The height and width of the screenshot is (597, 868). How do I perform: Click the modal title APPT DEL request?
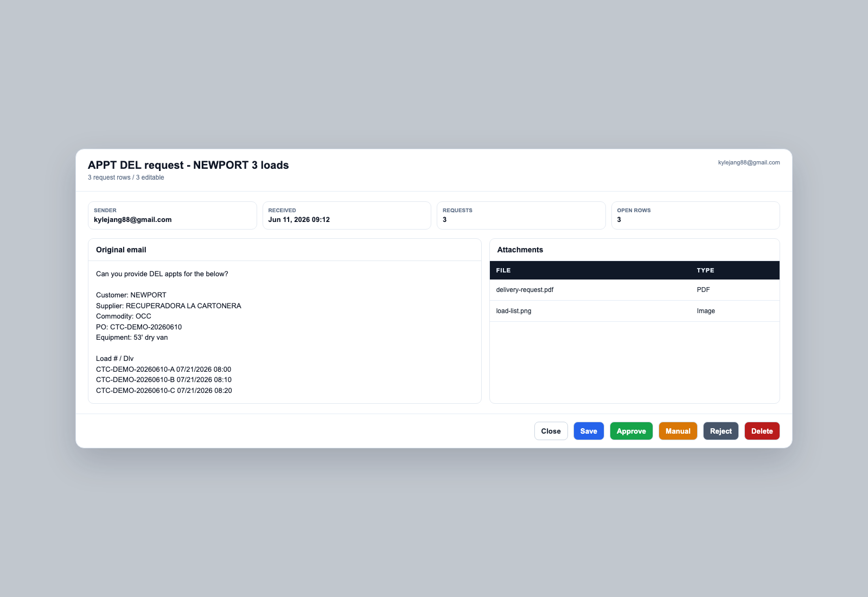pos(188,165)
